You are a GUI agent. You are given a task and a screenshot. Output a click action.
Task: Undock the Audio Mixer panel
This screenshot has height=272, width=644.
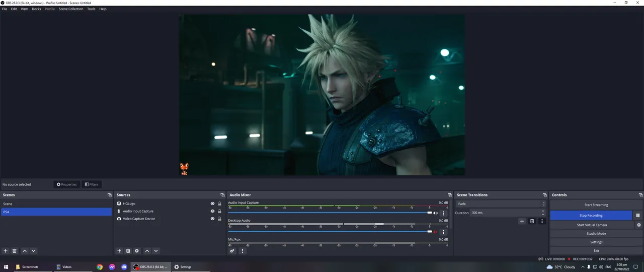[450, 195]
